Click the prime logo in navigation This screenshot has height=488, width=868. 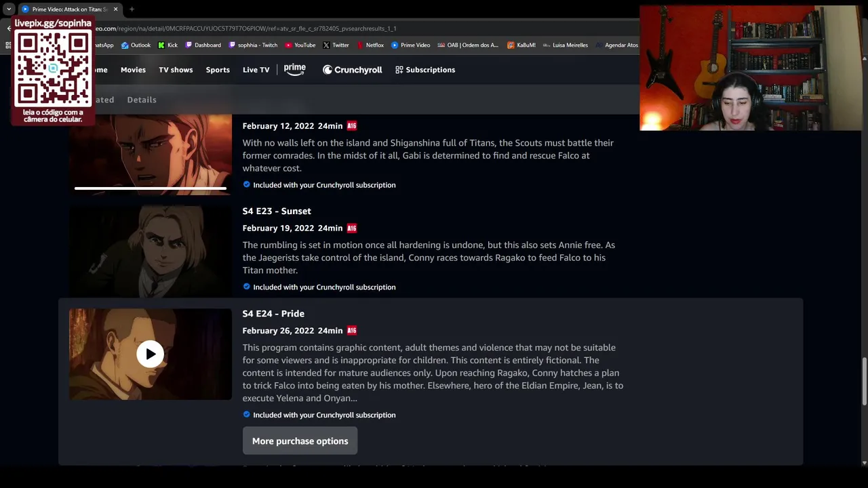pyautogui.click(x=295, y=69)
